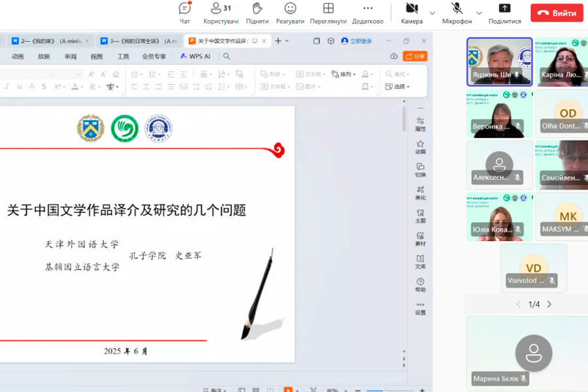The height and width of the screenshot is (392, 588).
Task: Open the Переглянути view layout icon
Action: tap(329, 12)
